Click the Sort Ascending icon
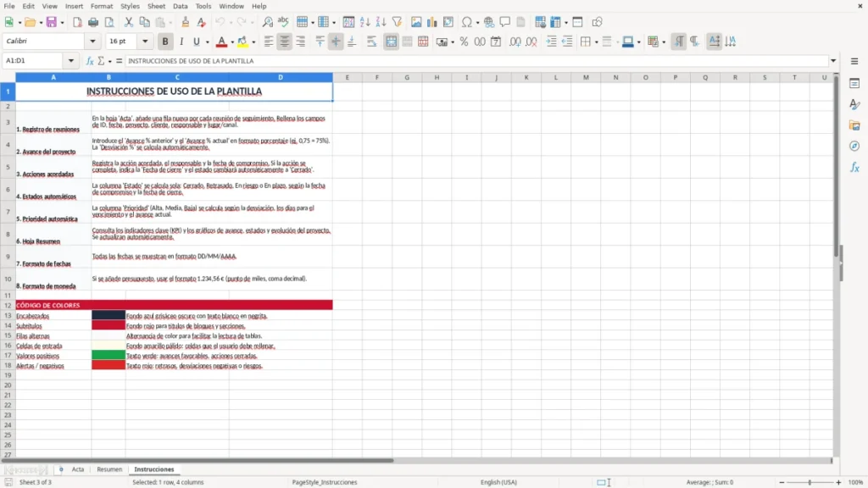Image resolution: width=868 pixels, height=488 pixels. [364, 22]
